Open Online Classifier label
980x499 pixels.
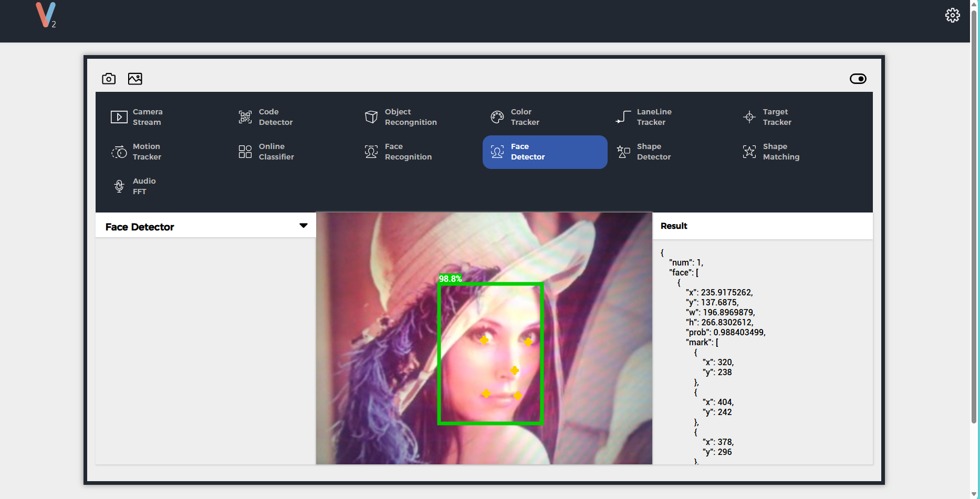coord(276,152)
